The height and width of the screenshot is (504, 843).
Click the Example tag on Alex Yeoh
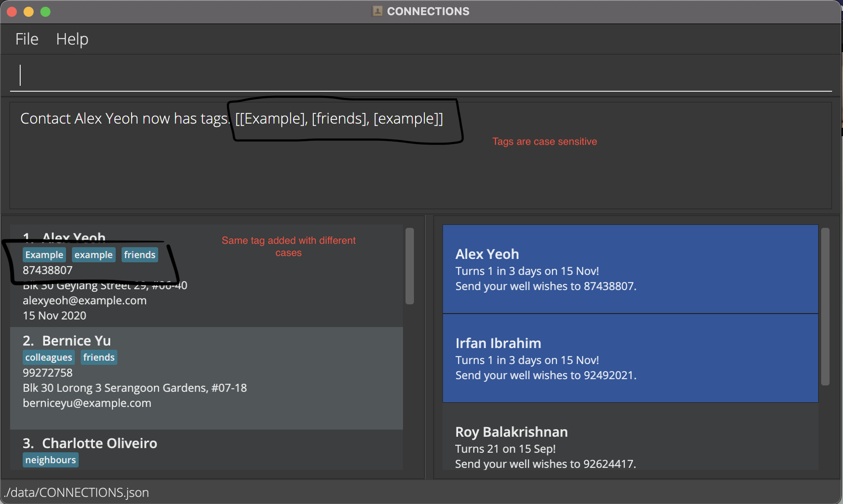point(43,254)
